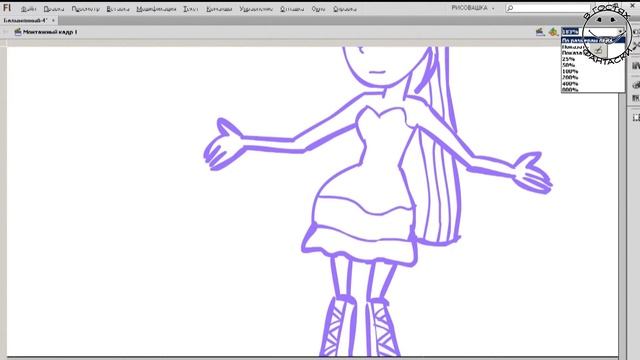Open the Файл menu
This screenshot has height=360, width=640.
[28, 9]
